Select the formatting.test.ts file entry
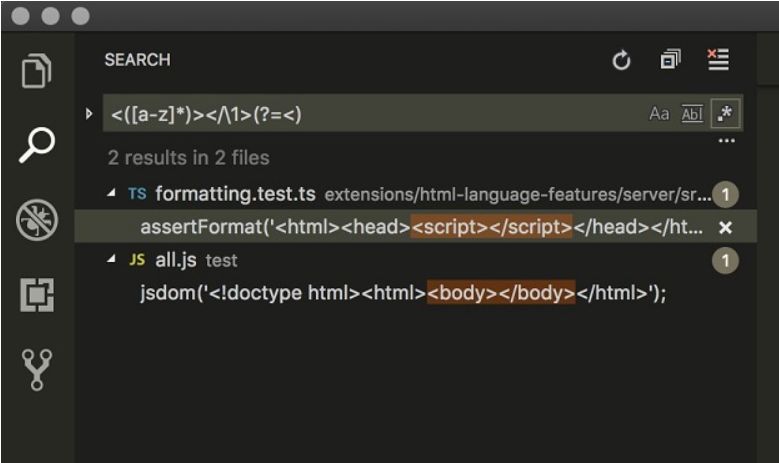The image size is (779, 463). 236,194
